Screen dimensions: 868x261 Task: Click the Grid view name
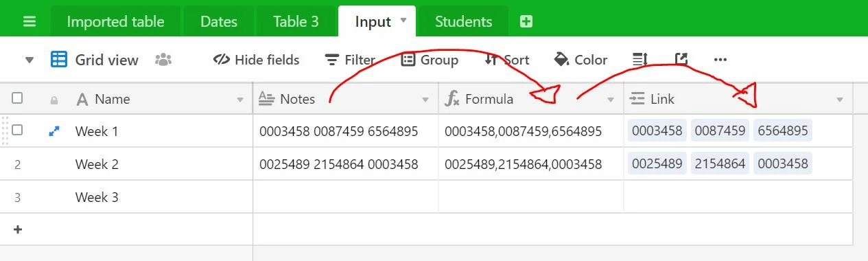[x=106, y=60]
